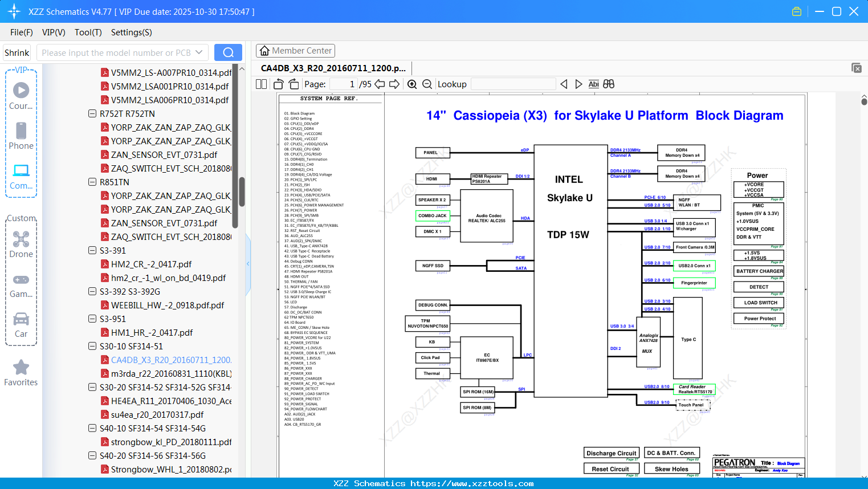Click the Lookup text input field
Viewport: 868px width, 489px height.
coord(513,84)
